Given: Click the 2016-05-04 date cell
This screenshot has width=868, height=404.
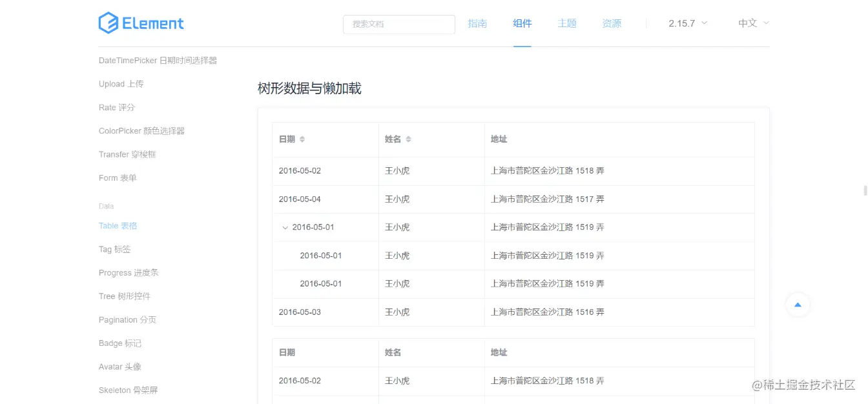Looking at the screenshot, I should click(x=300, y=199).
